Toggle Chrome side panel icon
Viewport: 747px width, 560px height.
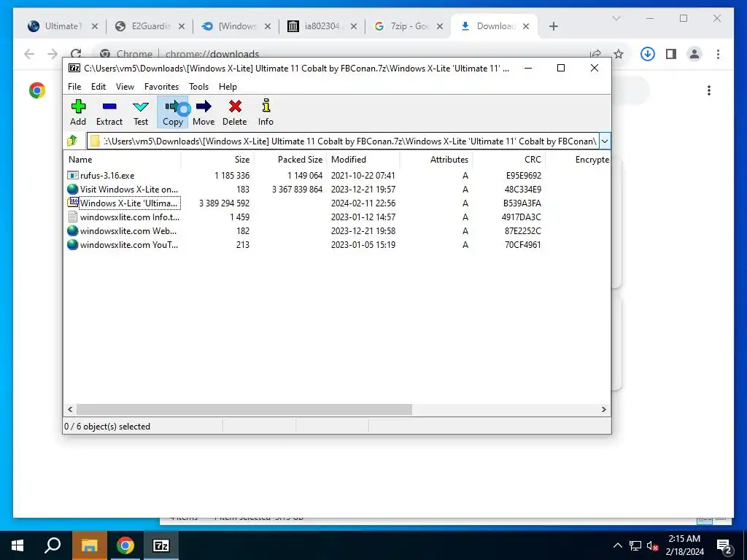coord(671,54)
